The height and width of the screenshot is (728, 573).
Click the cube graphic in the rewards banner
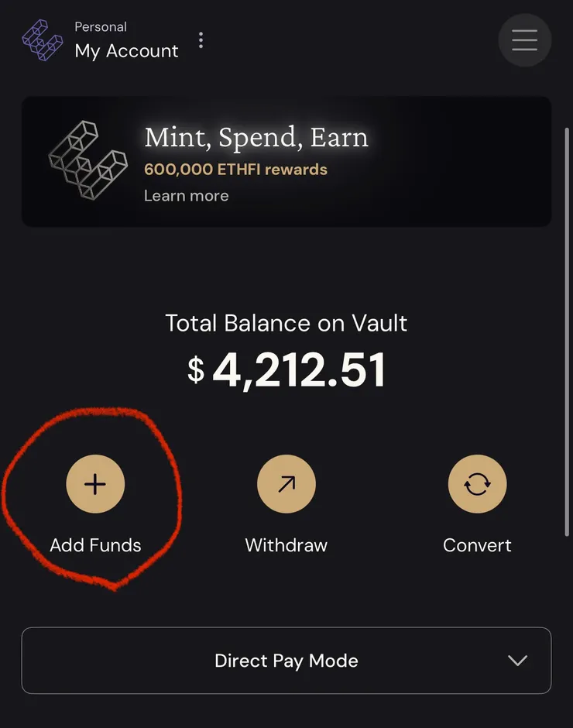click(x=87, y=160)
